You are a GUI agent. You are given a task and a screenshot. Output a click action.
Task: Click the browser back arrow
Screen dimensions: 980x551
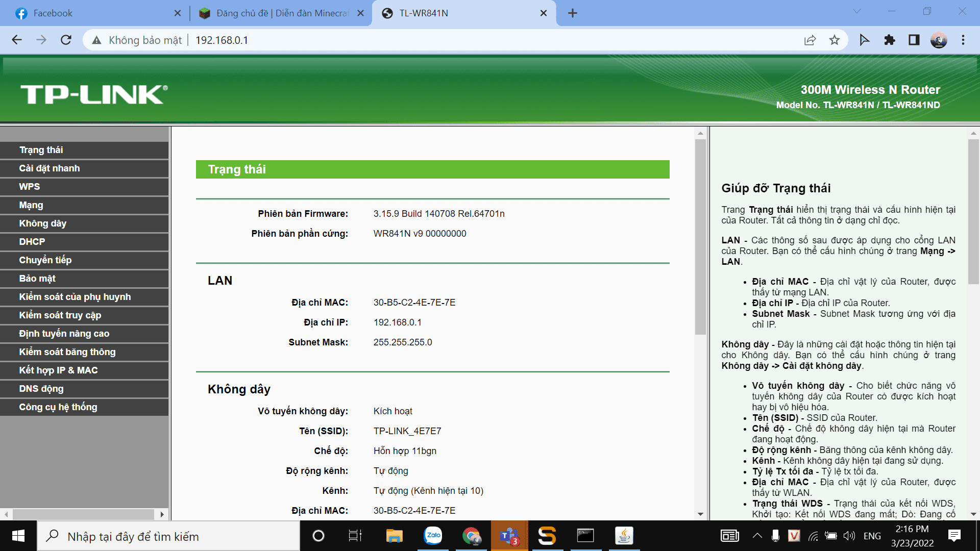tap(17, 40)
